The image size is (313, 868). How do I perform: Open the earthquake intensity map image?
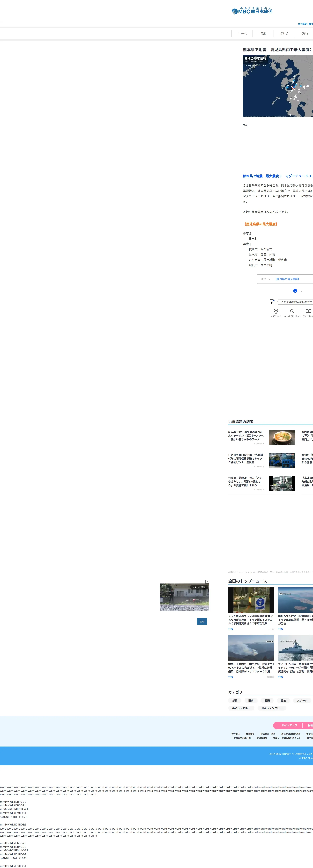point(278,86)
